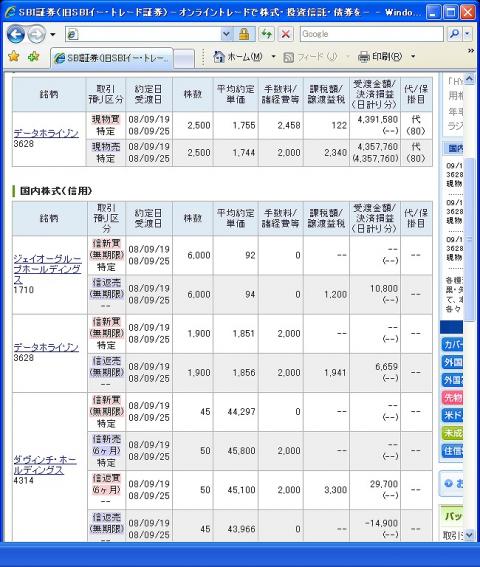
Task: Click the green 未成 sidebar button
Action: [452, 433]
